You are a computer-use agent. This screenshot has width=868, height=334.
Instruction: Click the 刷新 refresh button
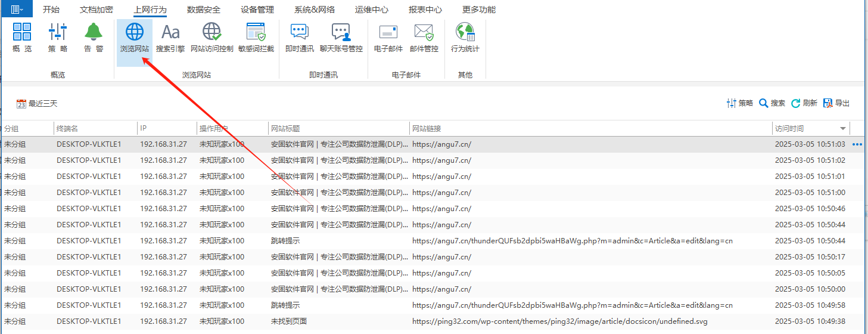(x=804, y=103)
